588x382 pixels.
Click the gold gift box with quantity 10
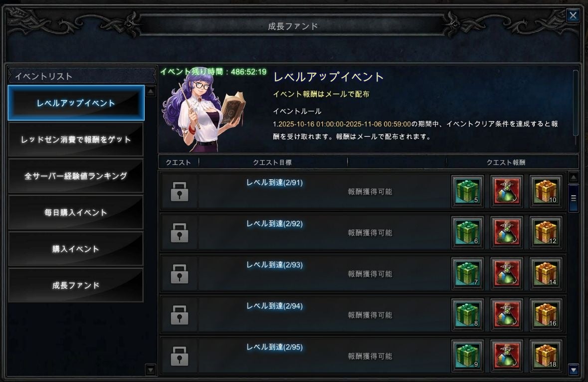pyautogui.click(x=546, y=191)
